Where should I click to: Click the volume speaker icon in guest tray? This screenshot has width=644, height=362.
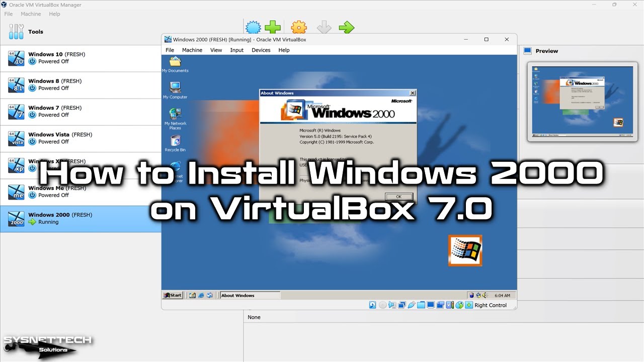pos(486,295)
